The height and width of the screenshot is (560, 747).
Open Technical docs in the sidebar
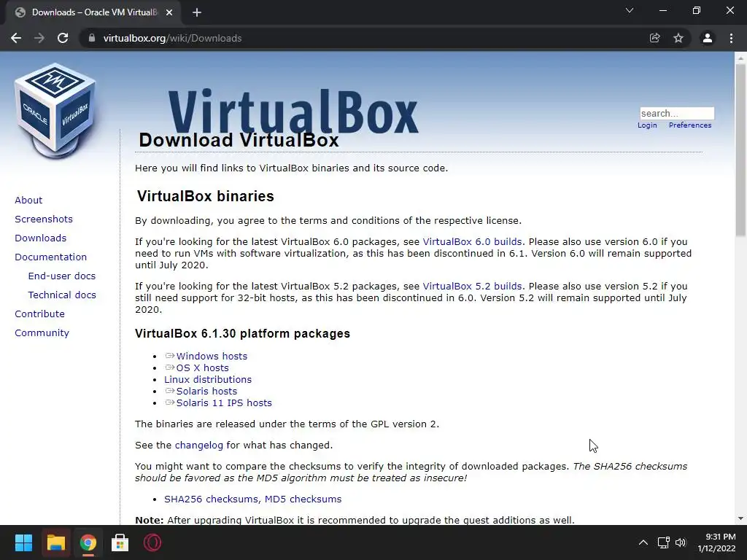tap(62, 295)
